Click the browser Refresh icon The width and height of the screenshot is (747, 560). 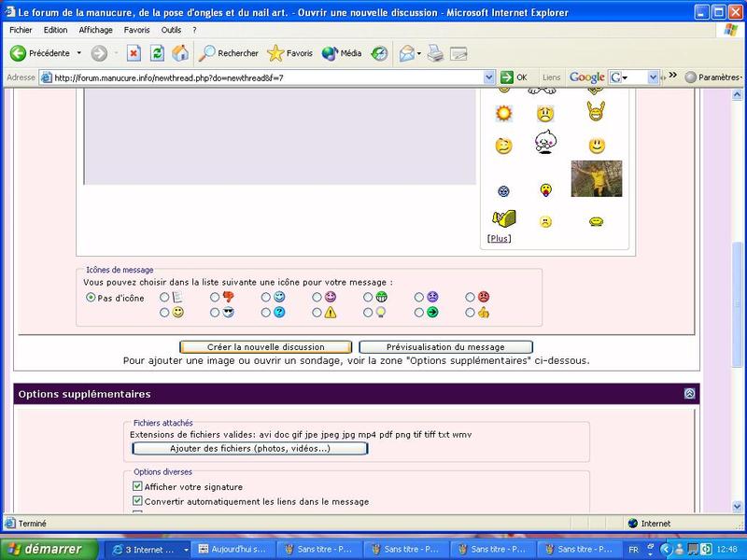click(x=157, y=53)
